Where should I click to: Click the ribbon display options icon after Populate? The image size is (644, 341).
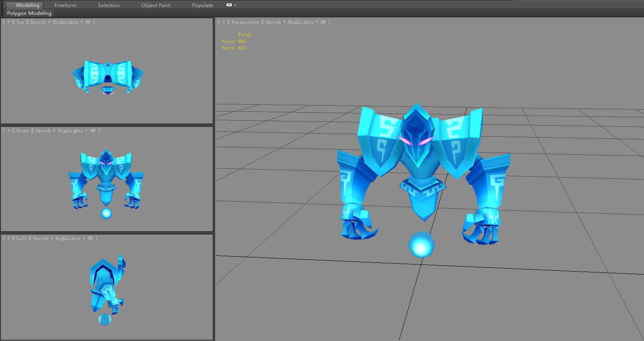click(x=231, y=5)
